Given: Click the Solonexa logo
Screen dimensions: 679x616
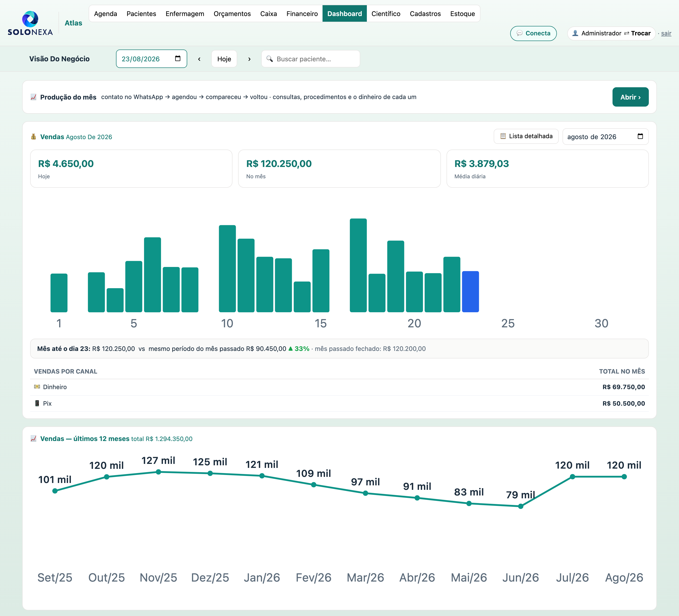Looking at the screenshot, I should coord(30,23).
